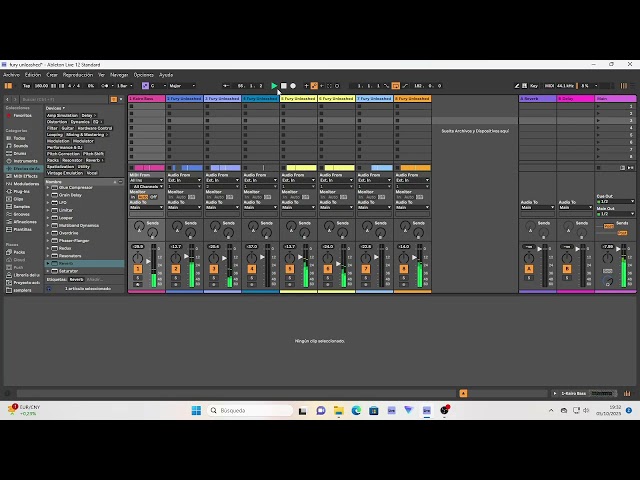Open the Ayuda menu
This screenshot has width=640, height=480.
(166, 75)
